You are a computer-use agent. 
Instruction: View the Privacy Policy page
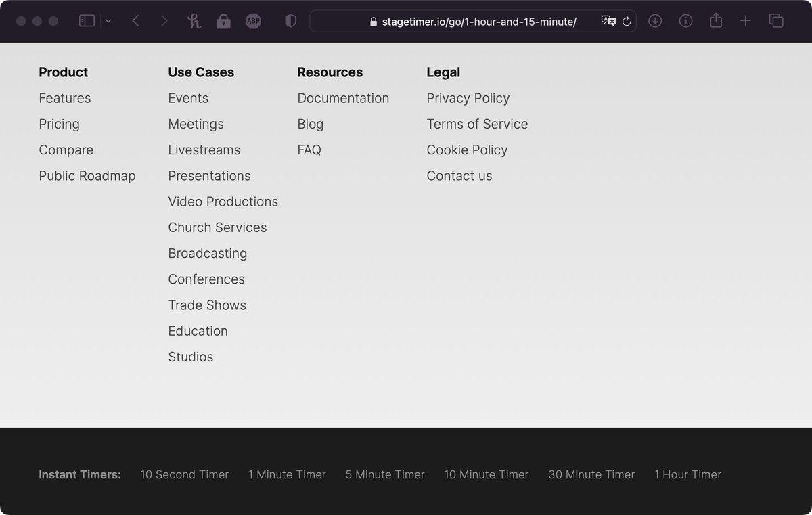click(468, 98)
